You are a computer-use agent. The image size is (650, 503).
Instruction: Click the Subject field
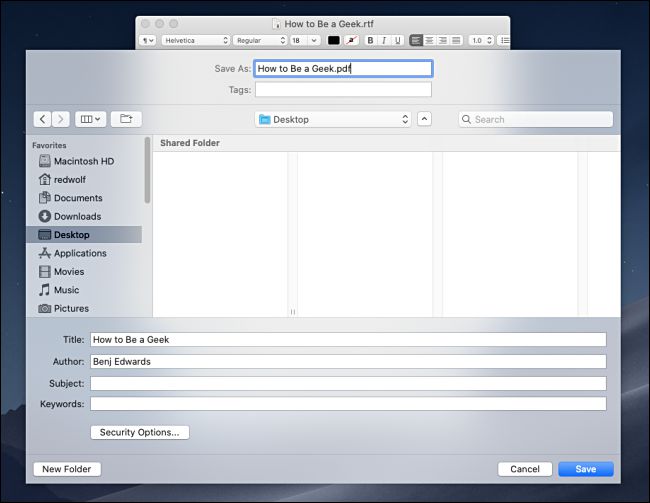[348, 384]
